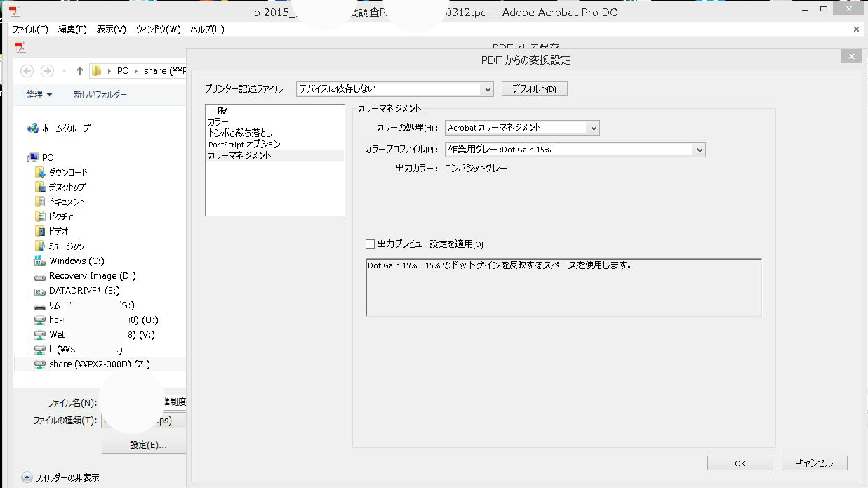
Task: Close the PDF からの変換設定 dialog
Action: [x=850, y=57]
